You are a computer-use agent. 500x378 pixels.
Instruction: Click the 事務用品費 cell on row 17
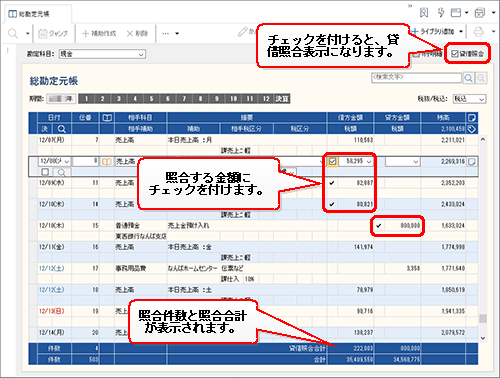(x=140, y=268)
